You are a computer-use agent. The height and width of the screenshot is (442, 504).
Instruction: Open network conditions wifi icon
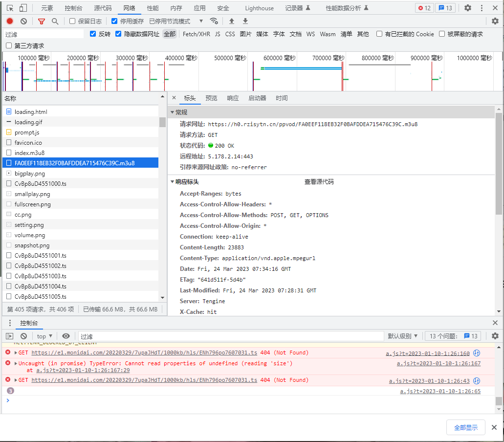214,21
